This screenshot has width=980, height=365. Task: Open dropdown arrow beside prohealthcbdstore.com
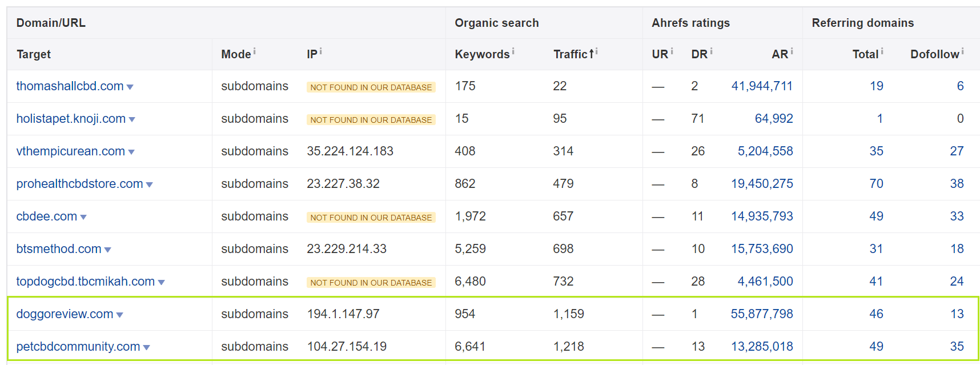coord(150,185)
